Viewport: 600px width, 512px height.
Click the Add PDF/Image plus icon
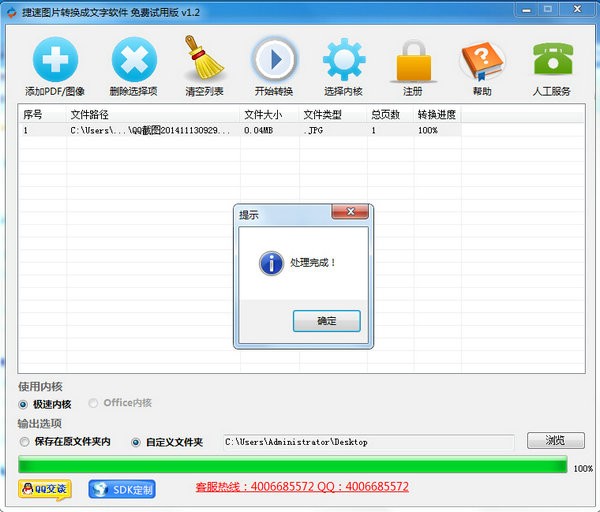pos(55,59)
